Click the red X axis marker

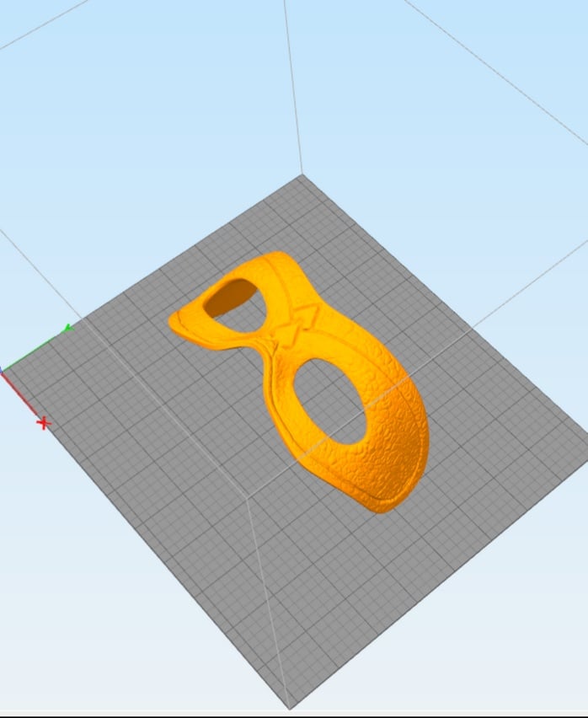[44, 423]
